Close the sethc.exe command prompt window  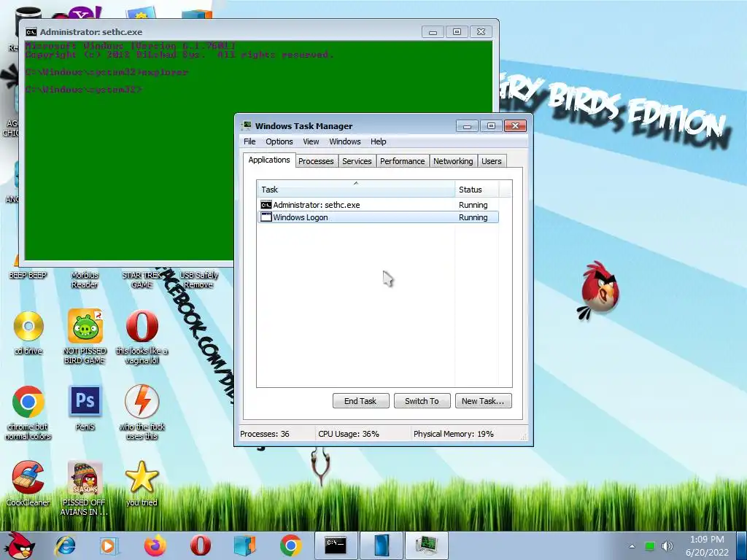click(481, 32)
